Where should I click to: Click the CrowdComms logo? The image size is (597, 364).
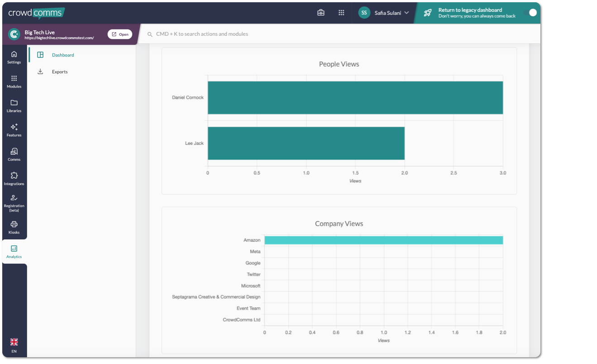coord(36,13)
